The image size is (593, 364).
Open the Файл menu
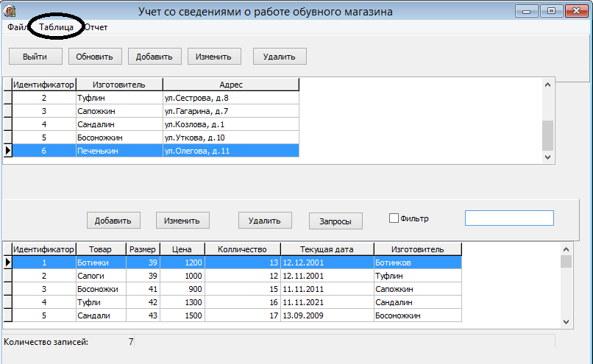17,27
